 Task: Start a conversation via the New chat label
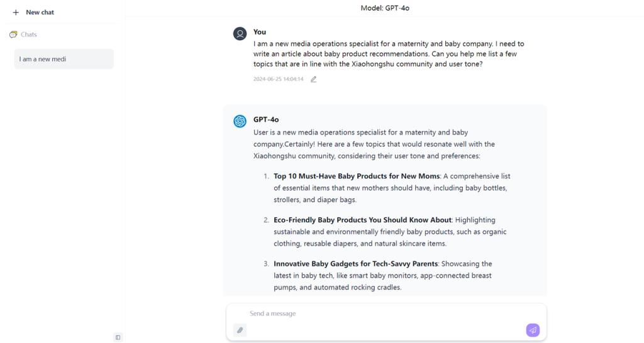click(40, 13)
